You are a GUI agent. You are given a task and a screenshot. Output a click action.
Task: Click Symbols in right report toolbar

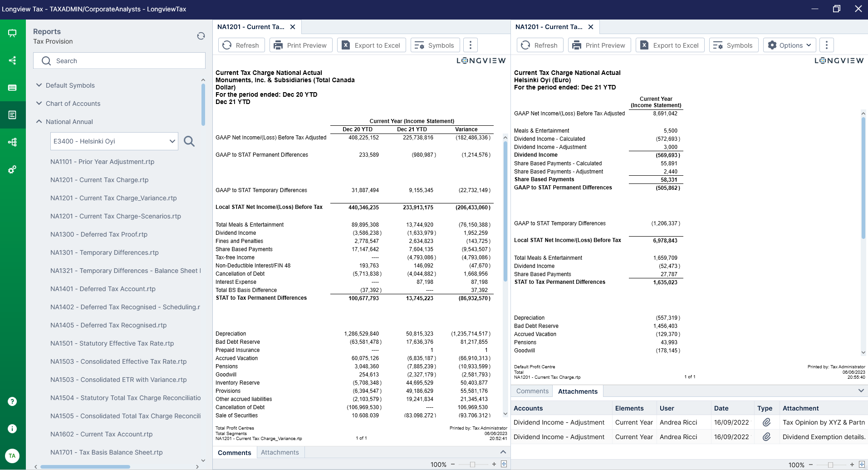click(x=733, y=45)
